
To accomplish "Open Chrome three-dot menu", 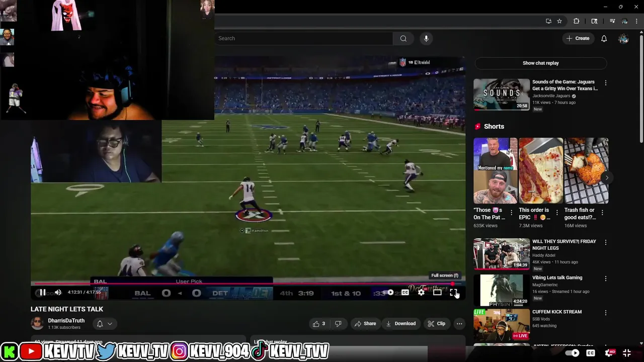I will (636, 21).
